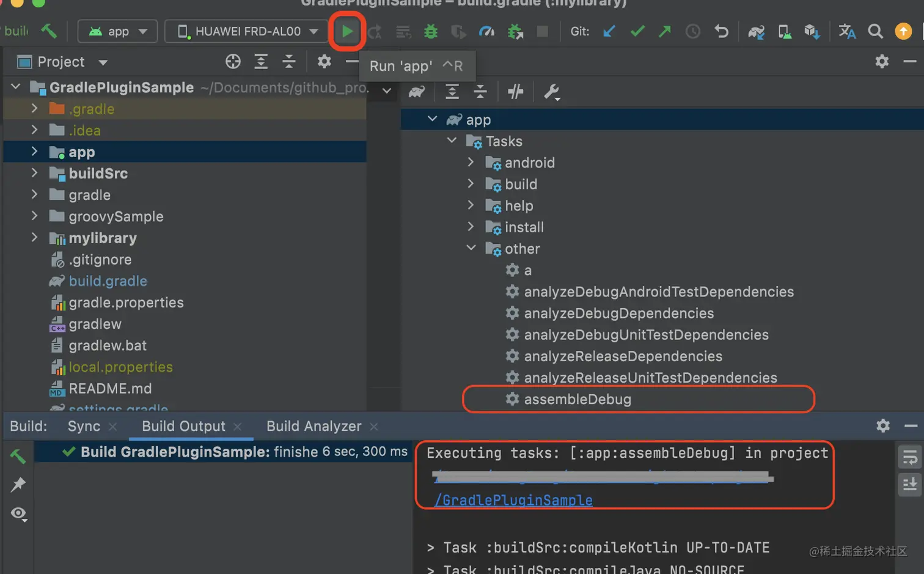Screen dimensions: 924x574
Task: Select the .gitignore file
Action: (100, 259)
